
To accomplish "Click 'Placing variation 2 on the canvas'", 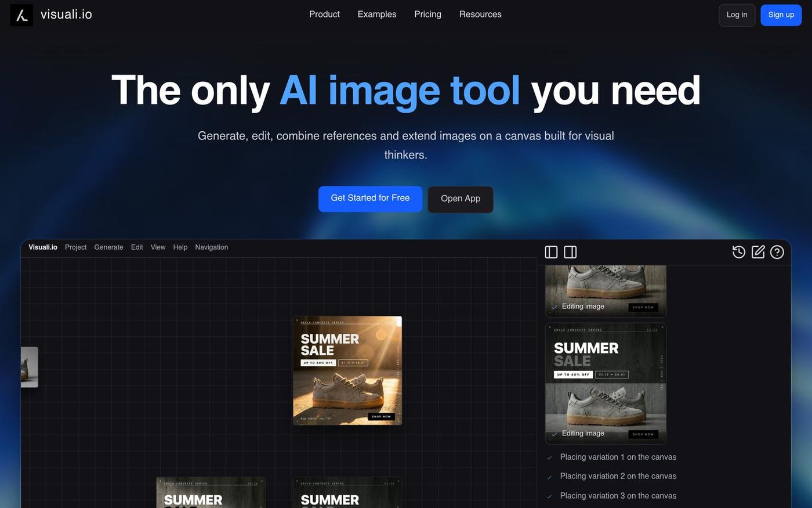I will pos(618,476).
